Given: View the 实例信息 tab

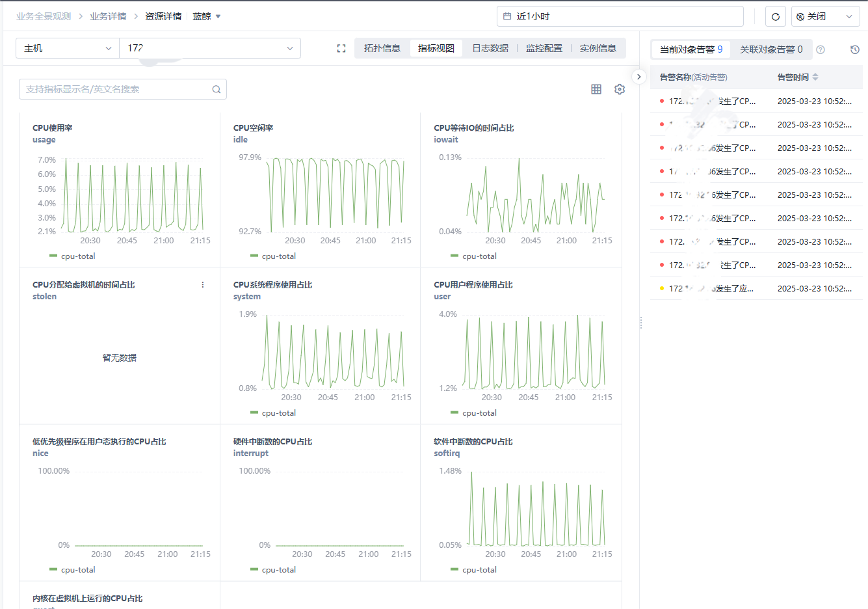Looking at the screenshot, I should (x=598, y=48).
